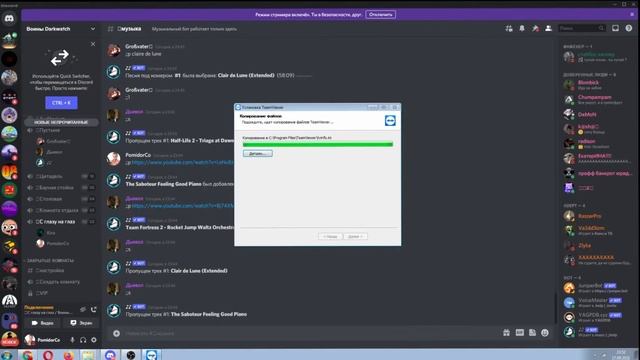The height and width of the screenshot is (360, 640).
Task: Click the PomidorCo user avatar in bottom panel
Action: pyautogui.click(x=30, y=340)
